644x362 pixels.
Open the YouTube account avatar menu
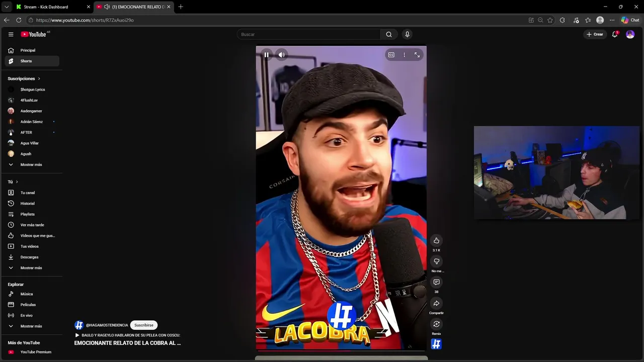click(630, 34)
